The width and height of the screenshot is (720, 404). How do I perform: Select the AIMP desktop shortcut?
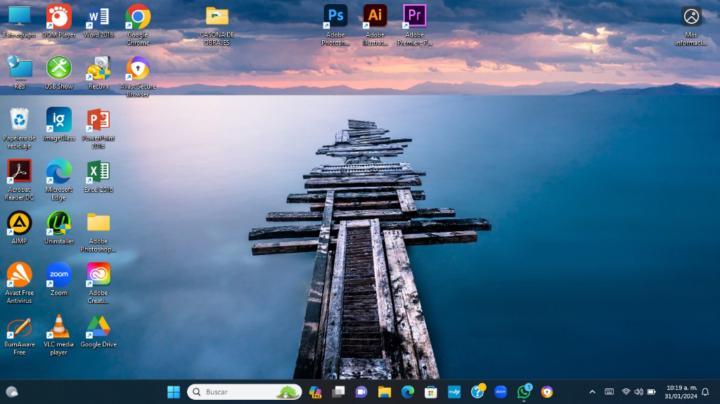(x=19, y=227)
